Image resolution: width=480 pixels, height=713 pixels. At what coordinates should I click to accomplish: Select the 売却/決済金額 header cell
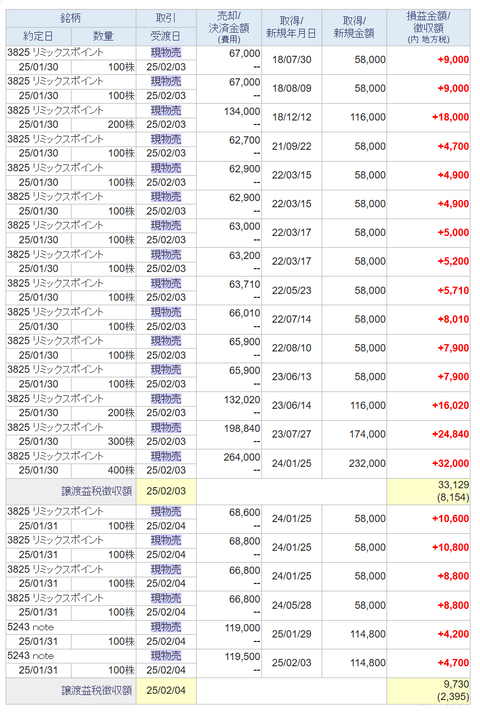click(x=229, y=27)
